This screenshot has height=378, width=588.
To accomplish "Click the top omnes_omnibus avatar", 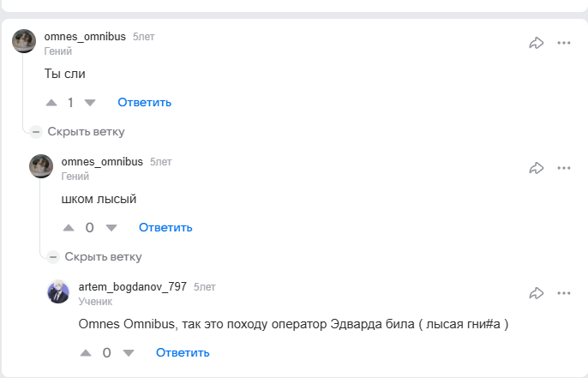I will pos(24,41).
